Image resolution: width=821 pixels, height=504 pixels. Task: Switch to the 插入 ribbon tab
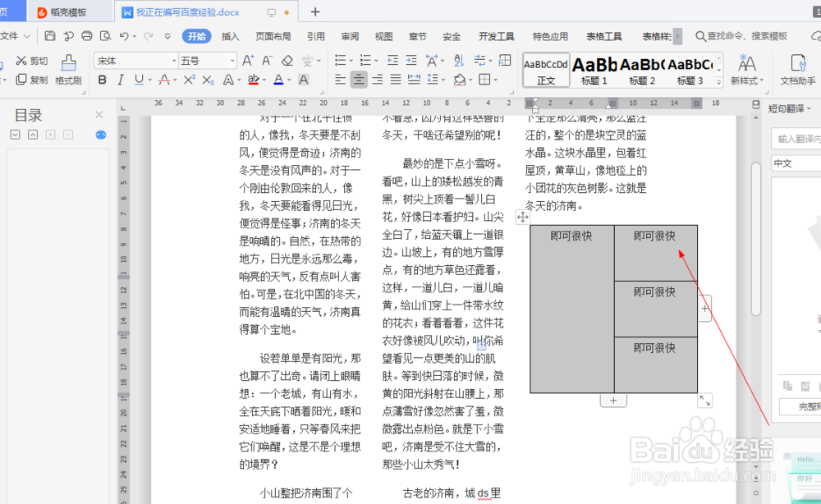tap(228, 35)
